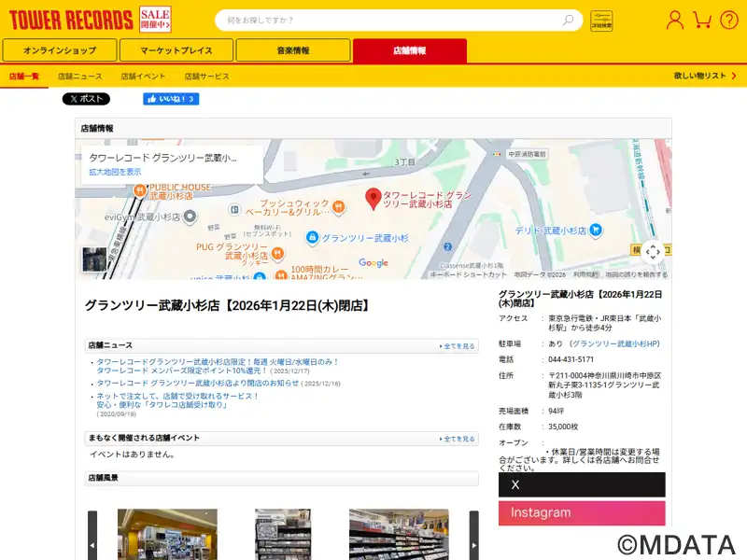Open the shopping cart icon
Screen dimensions: 747x560
tap(702, 20)
